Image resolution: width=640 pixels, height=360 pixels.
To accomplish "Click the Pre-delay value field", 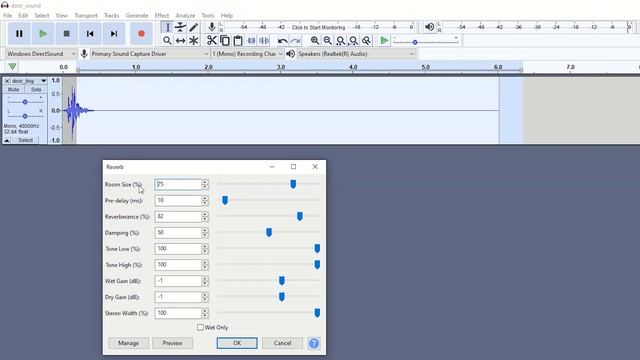I will 178,200.
